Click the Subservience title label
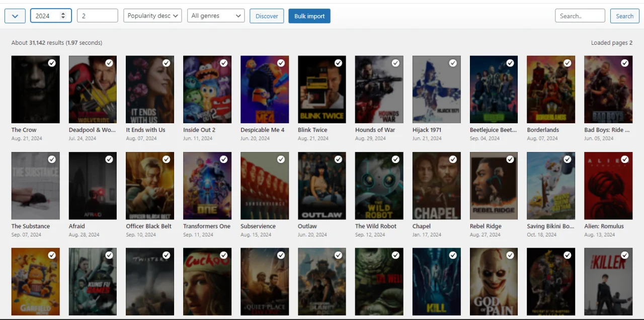Image resolution: width=644 pixels, height=320 pixels. click(258, 226)
